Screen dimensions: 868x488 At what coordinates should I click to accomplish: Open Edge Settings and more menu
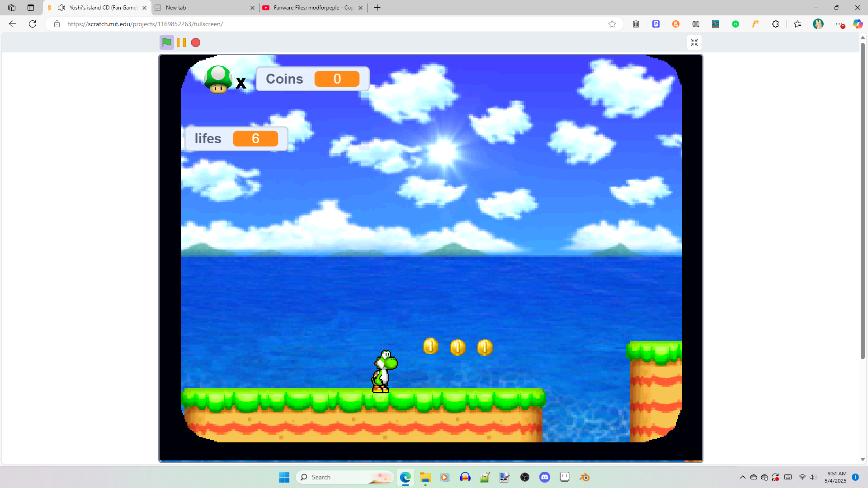[839, 24]
